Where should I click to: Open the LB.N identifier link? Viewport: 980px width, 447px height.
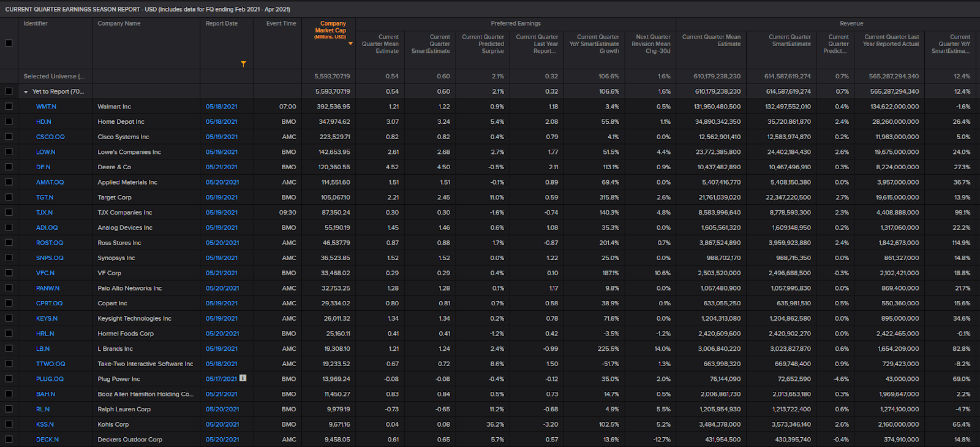[x=43, y=349]
